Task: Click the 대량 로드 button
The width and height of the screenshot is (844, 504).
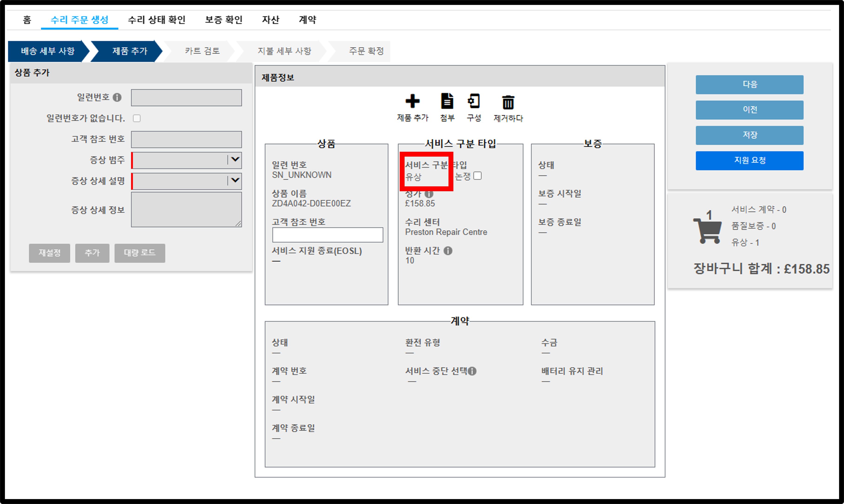Action: pos(140,253)
